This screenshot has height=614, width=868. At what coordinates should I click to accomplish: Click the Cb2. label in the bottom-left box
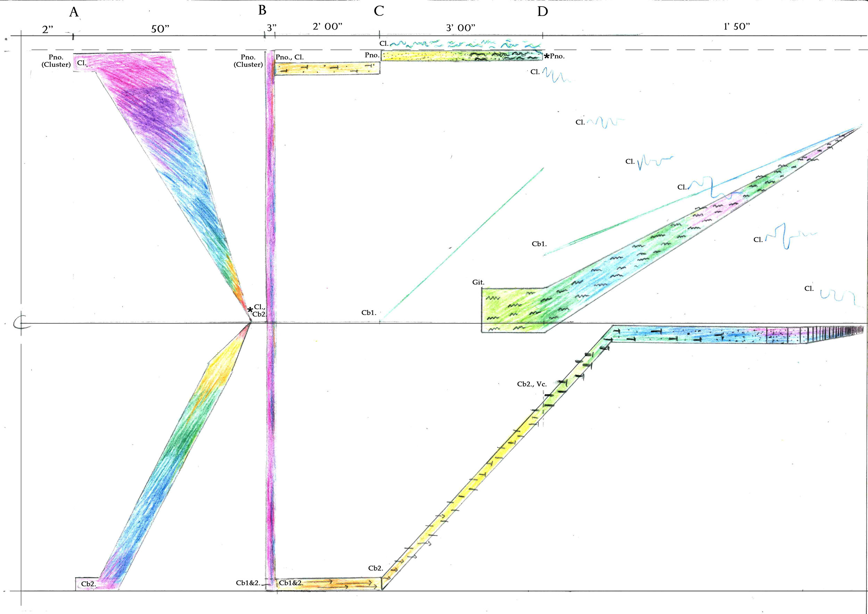tap(89, 584)
